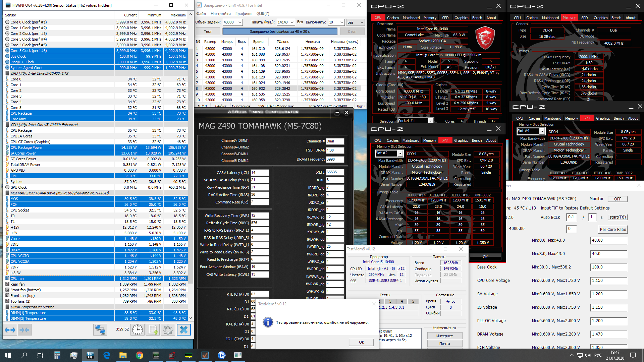Open the Slot #4 memory slot dropdown
This screenshot has height=362, width=644.
click(x=542, y=131)
